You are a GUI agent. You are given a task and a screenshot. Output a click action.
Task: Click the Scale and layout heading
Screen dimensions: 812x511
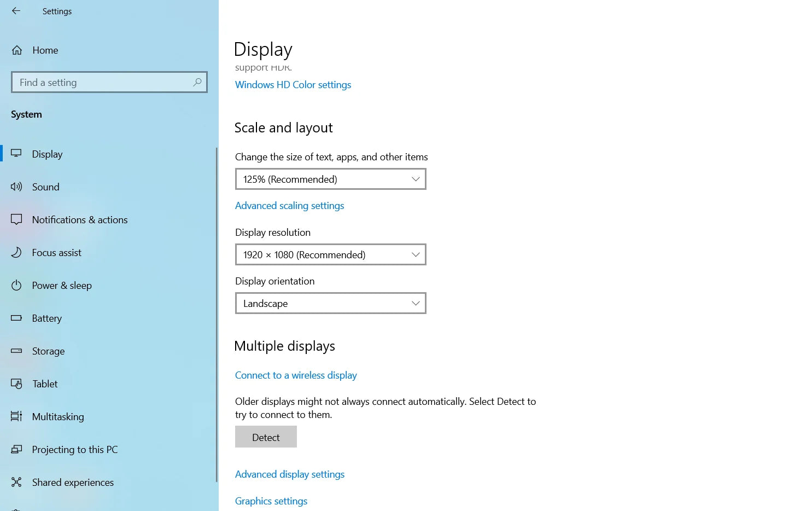(x=283, y=127)
